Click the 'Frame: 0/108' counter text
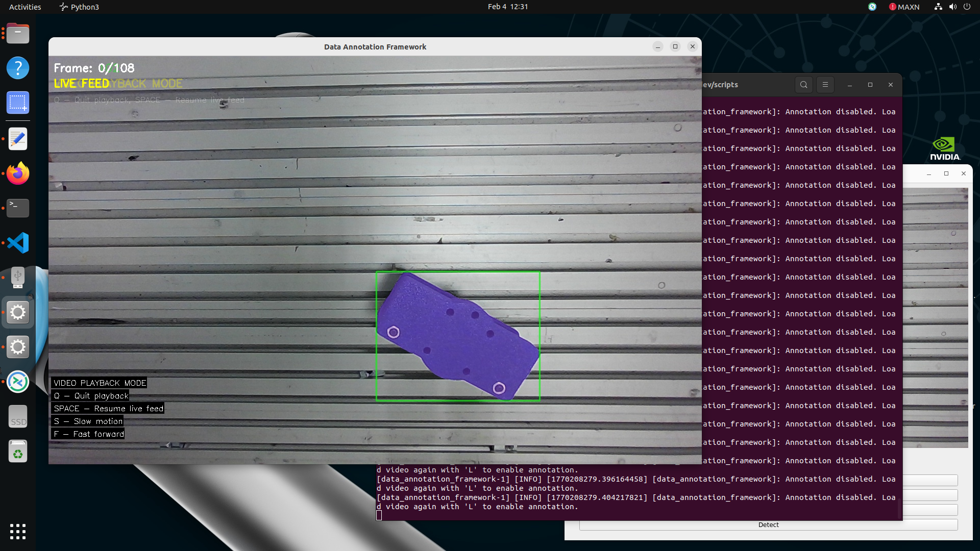The image size is (980, 551). [x=94, y=68]
